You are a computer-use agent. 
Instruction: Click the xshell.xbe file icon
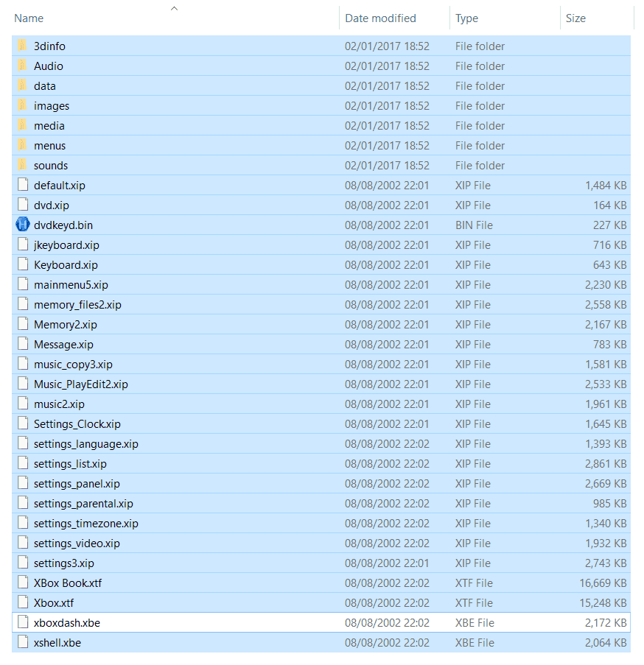tap(23, 642)
